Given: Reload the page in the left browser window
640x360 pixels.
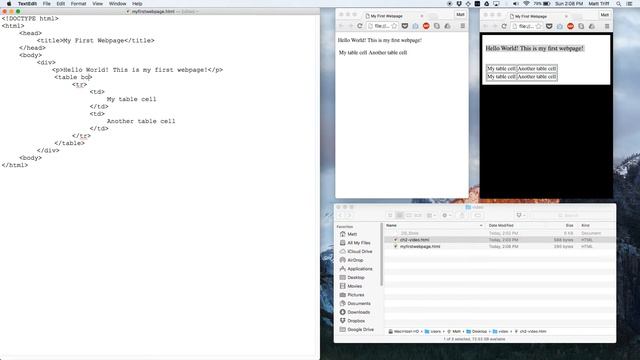Looking at the screenshot, I should coord(360,26).
